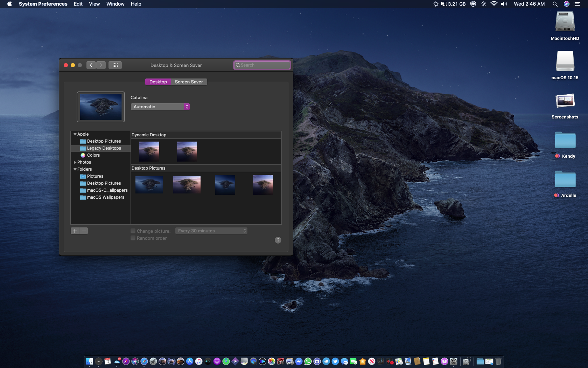The height and width of the screenshot is (368, 588).
Task: Select Legacy Desktops in the sidebar
Action: (x=104, y=148)
